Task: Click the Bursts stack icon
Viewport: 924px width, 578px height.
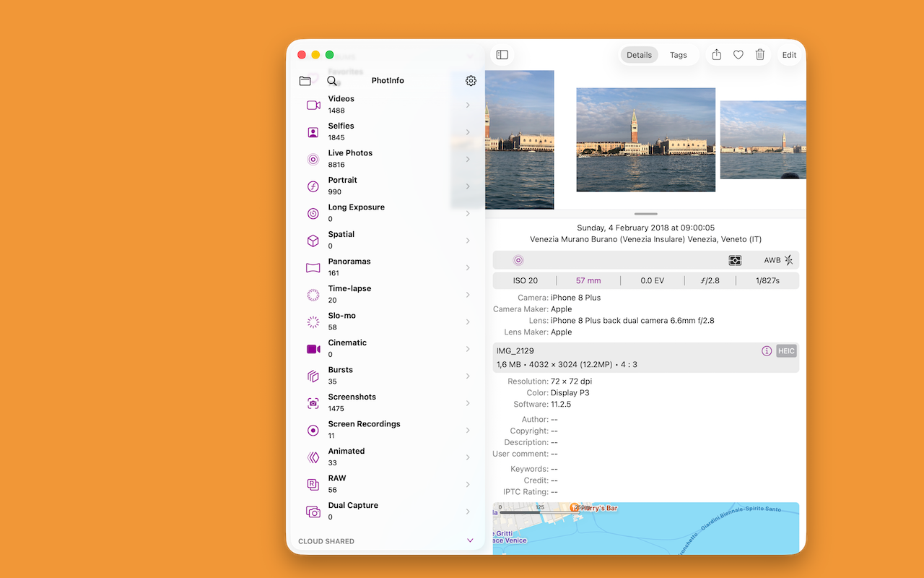Action: [313, 376]
